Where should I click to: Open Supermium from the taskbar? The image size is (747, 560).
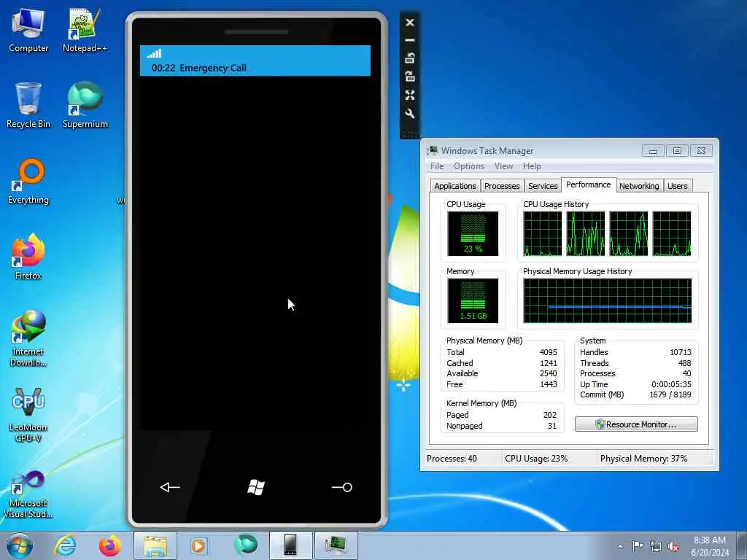coord(246,545)
